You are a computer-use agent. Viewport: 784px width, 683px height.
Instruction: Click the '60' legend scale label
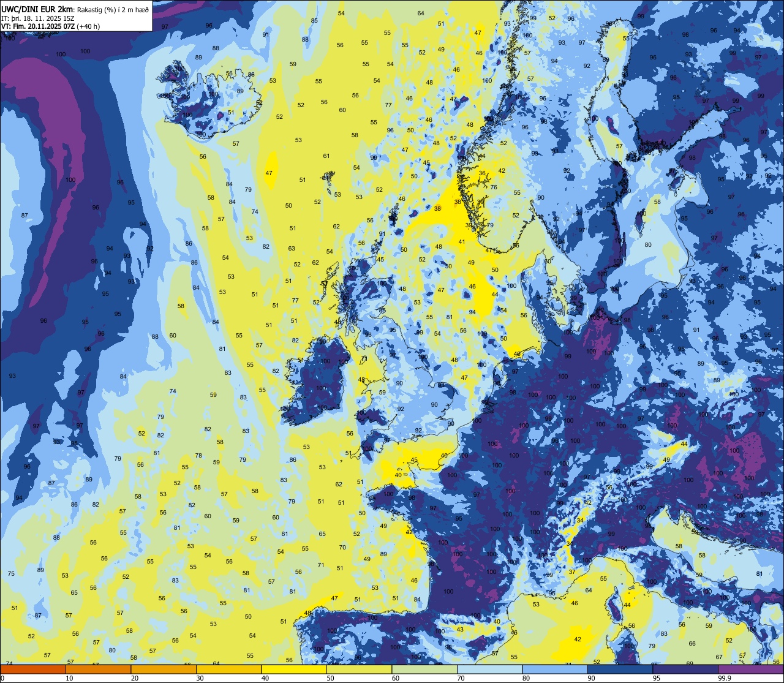397,678
